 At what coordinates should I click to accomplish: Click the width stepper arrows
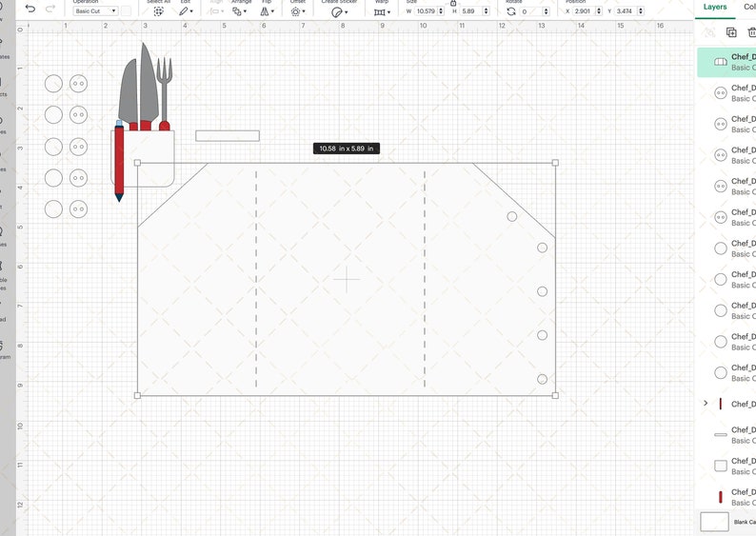coord(441,10)
